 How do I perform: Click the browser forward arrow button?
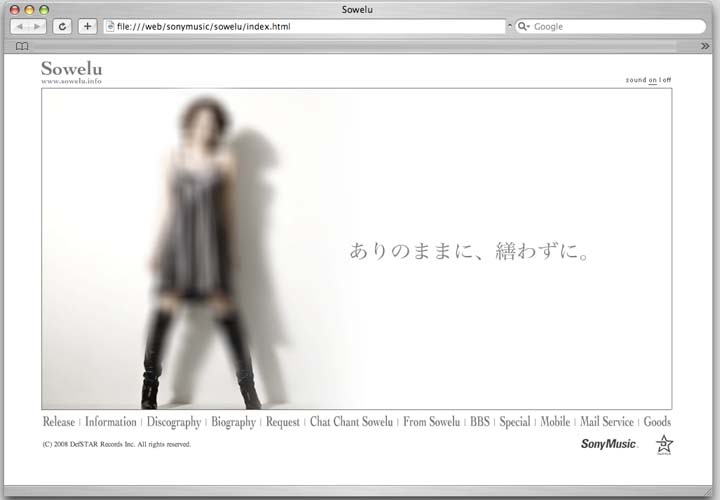pos(37,26)
